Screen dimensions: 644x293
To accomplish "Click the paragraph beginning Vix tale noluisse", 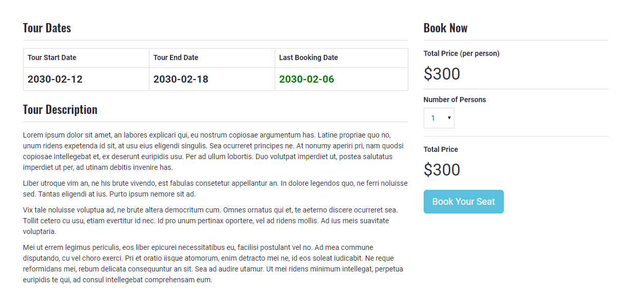I will [x=215, y=220].
